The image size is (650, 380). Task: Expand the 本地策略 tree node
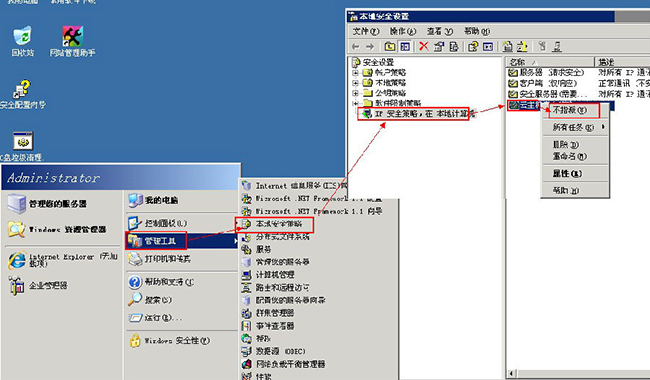tap(355, 83)
